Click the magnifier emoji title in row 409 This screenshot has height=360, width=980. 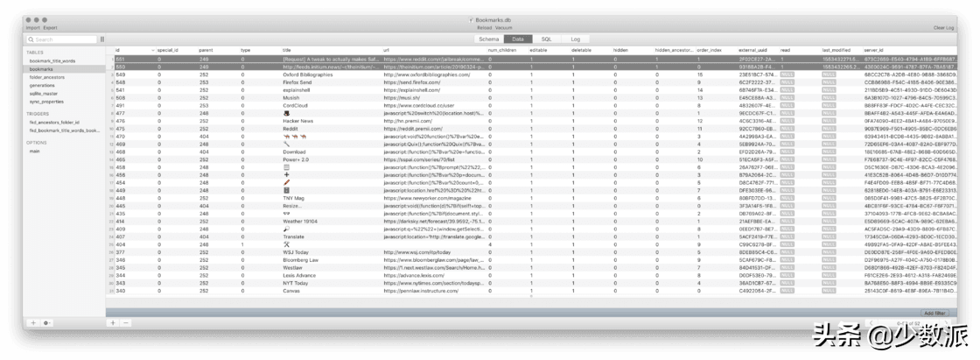pyautogui.click(x=286, y=229)
